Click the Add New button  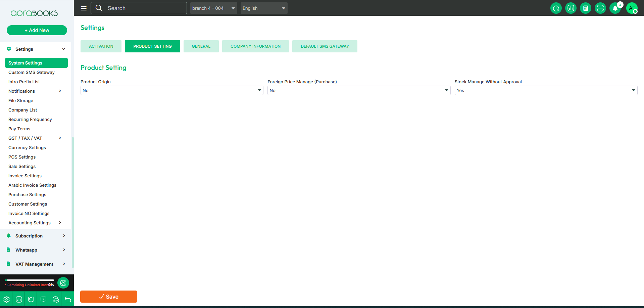[x=37, y=30]
